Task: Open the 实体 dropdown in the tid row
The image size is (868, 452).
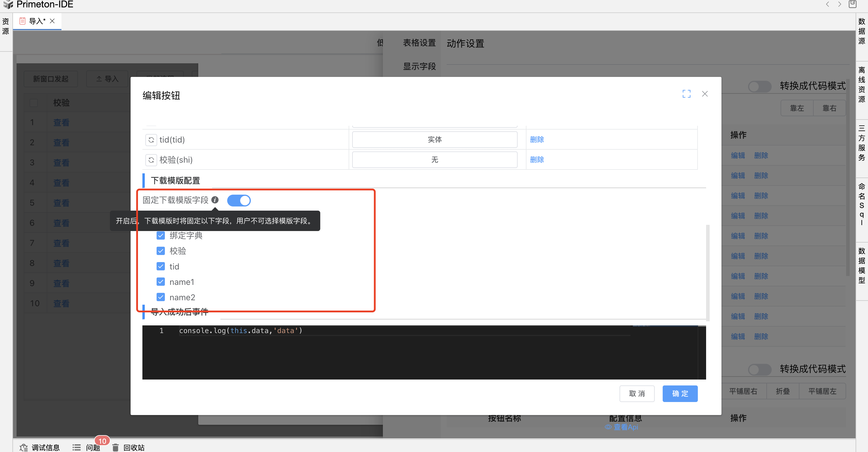Action: click(434, 140)
